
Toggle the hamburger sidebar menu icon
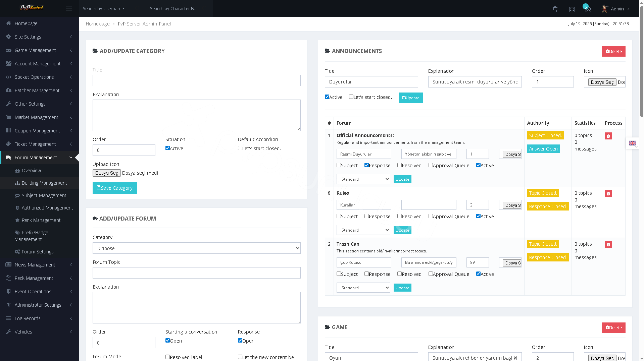click(x=69, y=8)
